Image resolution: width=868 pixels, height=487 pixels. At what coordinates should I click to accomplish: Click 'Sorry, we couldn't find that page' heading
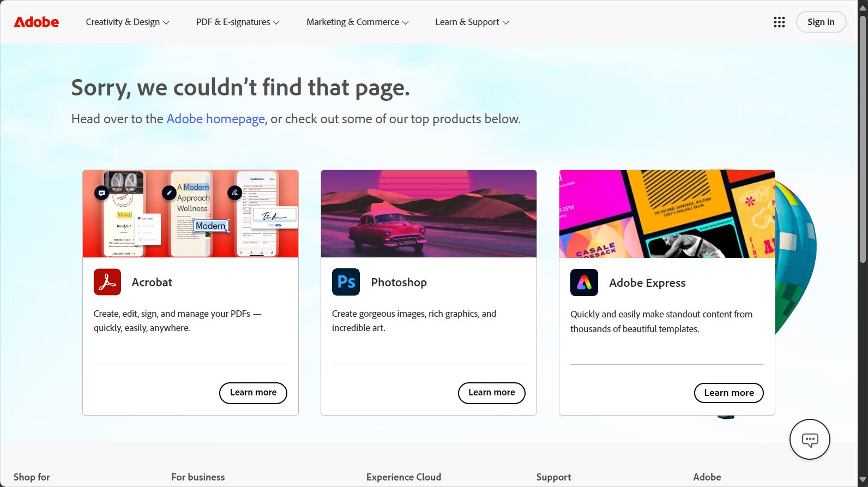pos(240,88)
